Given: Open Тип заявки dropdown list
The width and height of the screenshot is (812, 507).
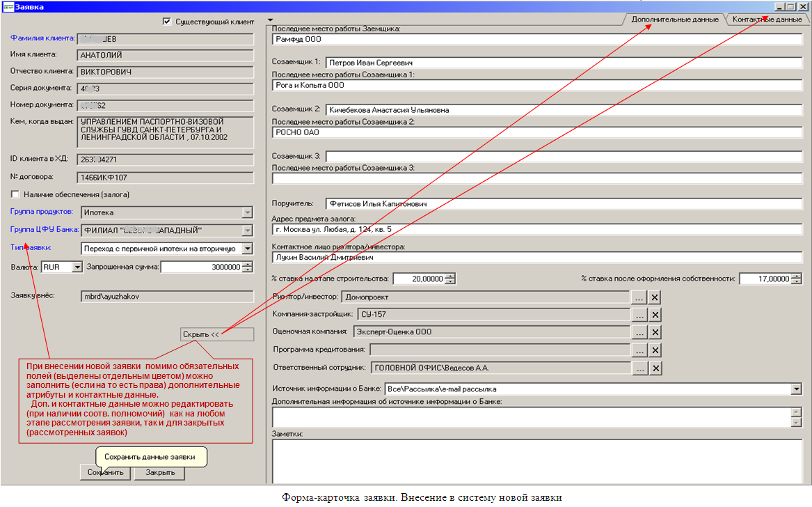Looking at the screenshot, I should [248, 249].
